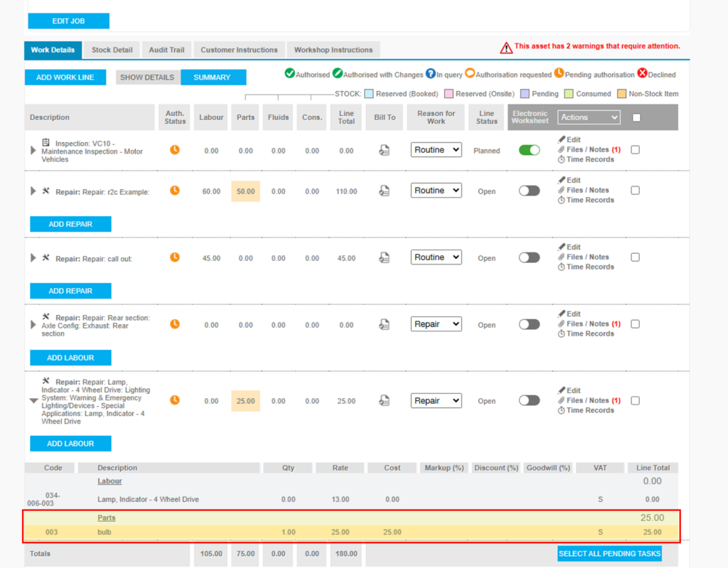Image resolution: width=728 pixels, height=568 pixels.
Task: Open the Workshop Instructions tab
Action: tap(333, 50)
